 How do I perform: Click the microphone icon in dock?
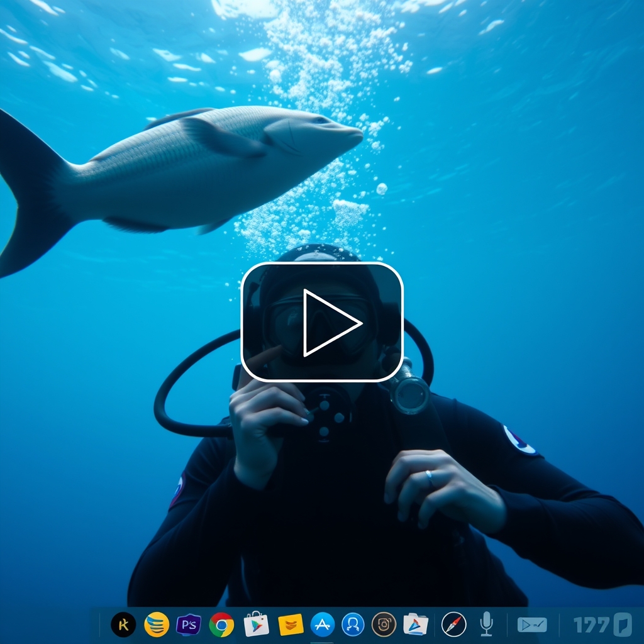tap(486, 624)
